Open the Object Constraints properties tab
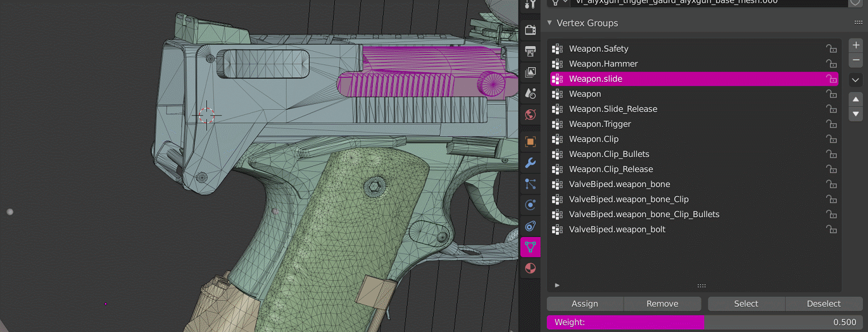 pos(530,226)
